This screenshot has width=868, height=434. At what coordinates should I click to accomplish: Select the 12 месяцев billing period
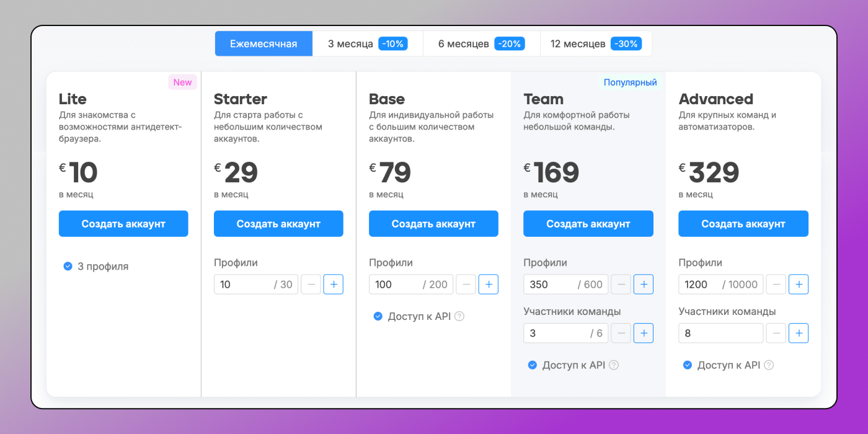tap(596, 43)
